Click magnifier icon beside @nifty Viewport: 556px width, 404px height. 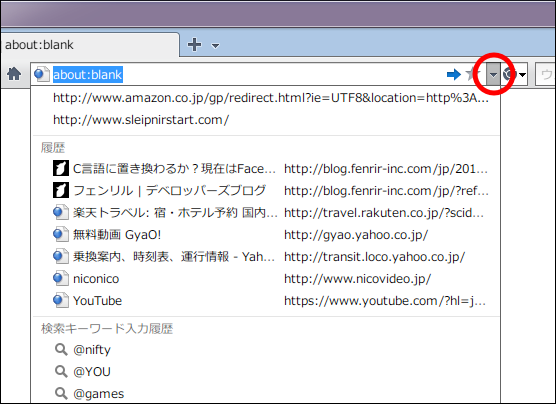coord(61,350)
